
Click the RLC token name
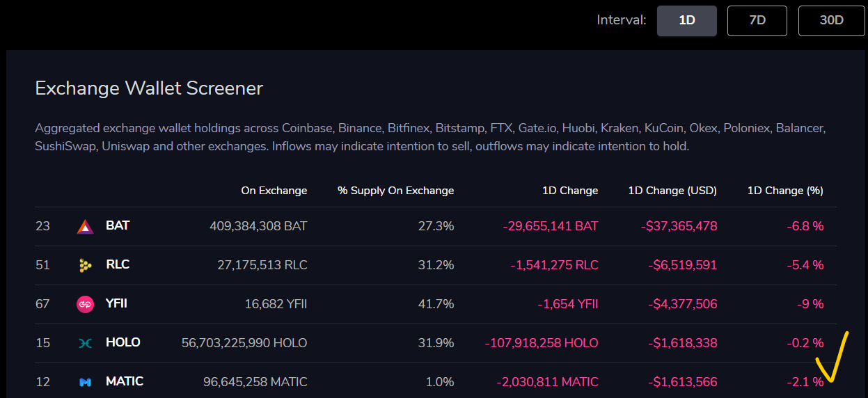[x=118, y=265]
